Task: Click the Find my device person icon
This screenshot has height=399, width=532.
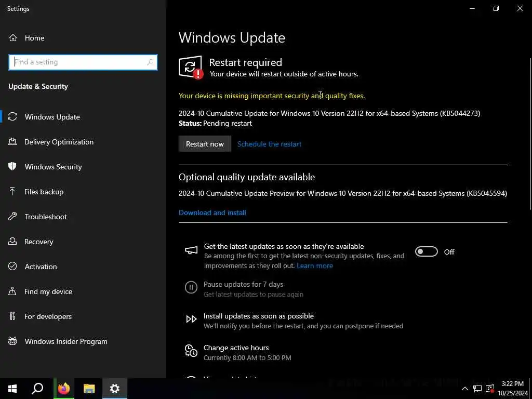Action: (12, 291)
